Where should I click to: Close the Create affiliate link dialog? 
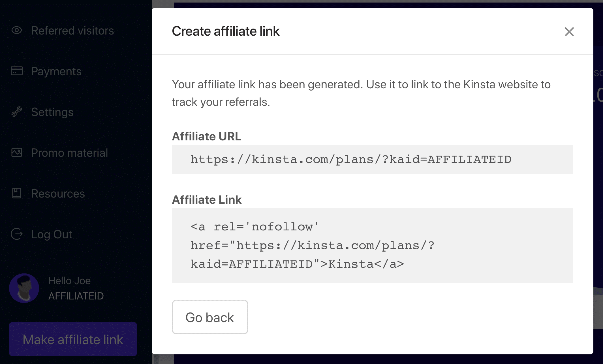coord(569,32)
